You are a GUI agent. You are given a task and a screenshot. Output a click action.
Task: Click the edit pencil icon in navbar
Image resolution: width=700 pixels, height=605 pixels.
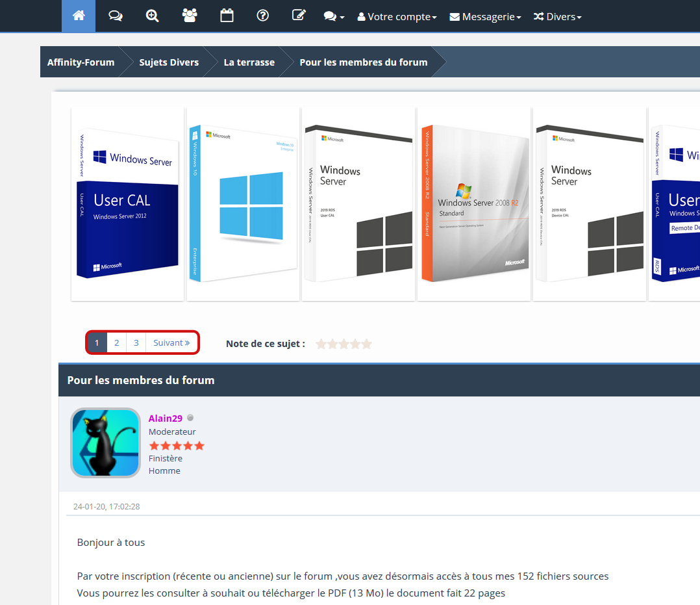tap(299, 16)
